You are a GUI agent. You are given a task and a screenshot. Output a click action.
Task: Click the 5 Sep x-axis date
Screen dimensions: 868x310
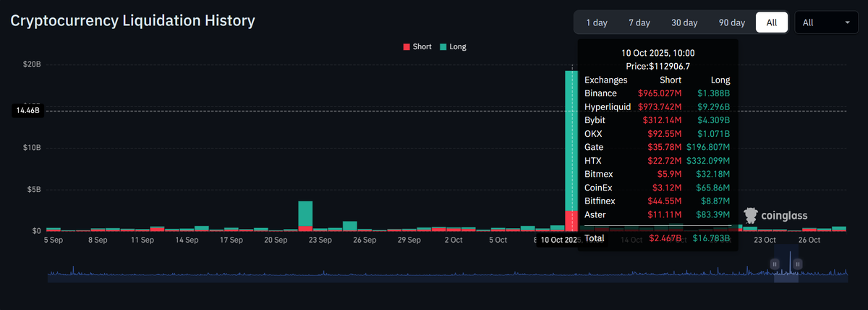click(54, 239)
